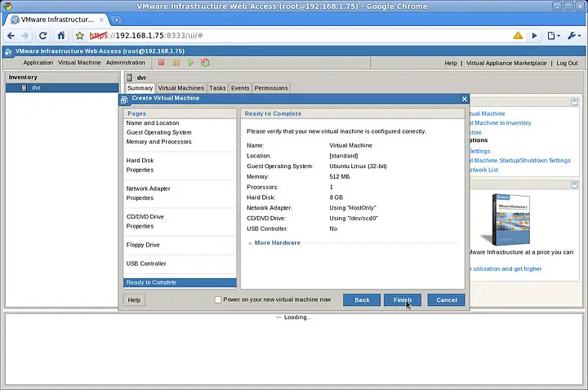
Task: Open the Chrome wrench settings menu
Action: [x=574, y=36]
